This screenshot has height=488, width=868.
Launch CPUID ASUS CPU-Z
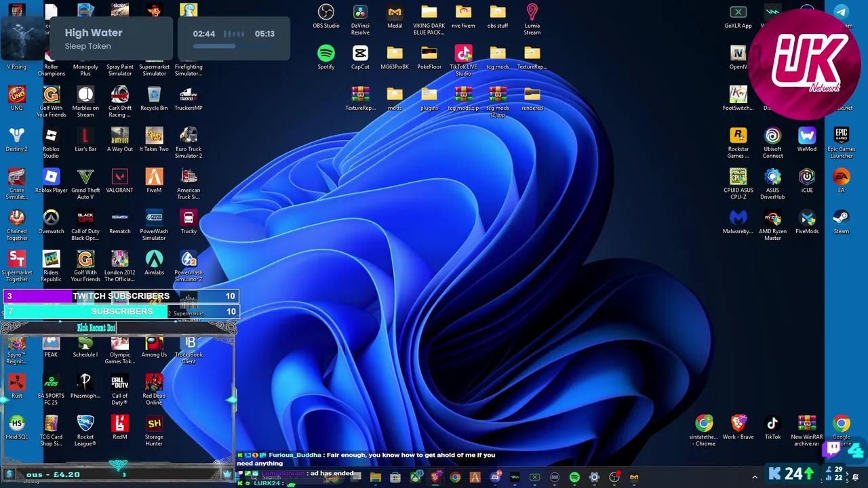[x=738, y=184]
